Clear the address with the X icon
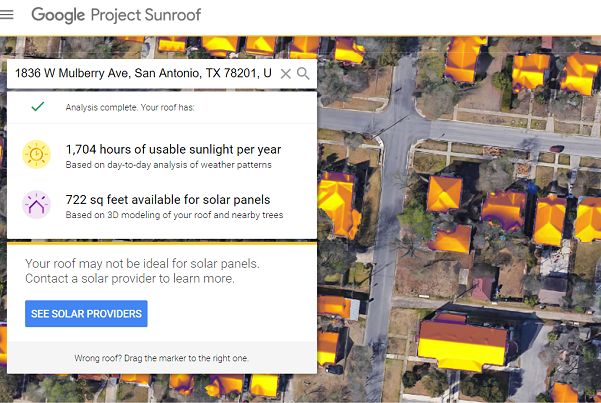601x403 pixels. point(285,74)
